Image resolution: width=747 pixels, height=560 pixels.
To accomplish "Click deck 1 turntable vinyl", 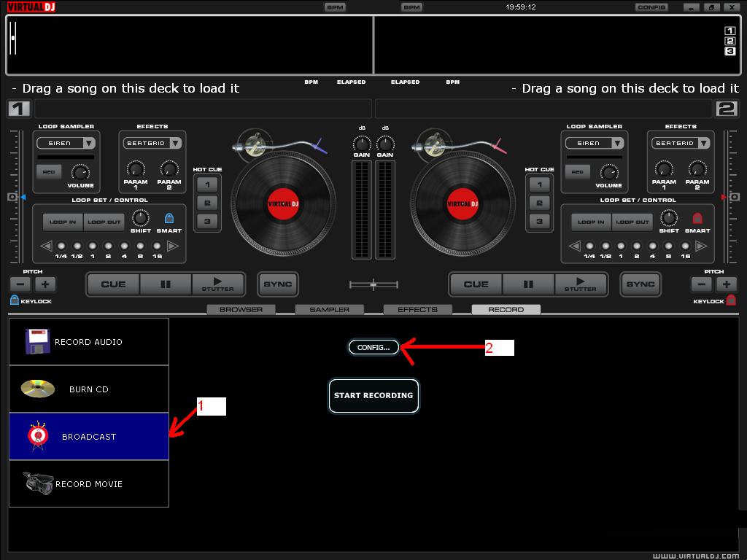I will tap(284, 204).
